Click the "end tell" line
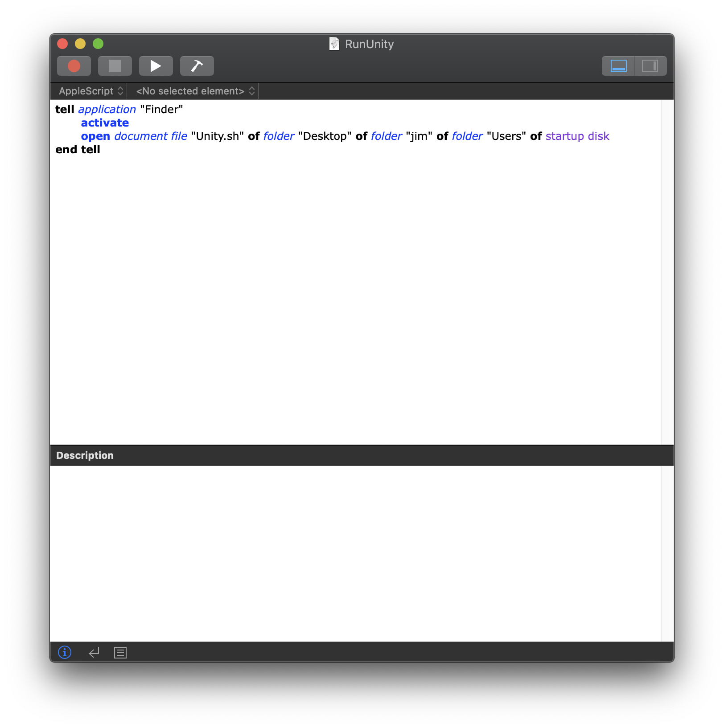The height and width of the screenshot is (728, 724). 78,150
